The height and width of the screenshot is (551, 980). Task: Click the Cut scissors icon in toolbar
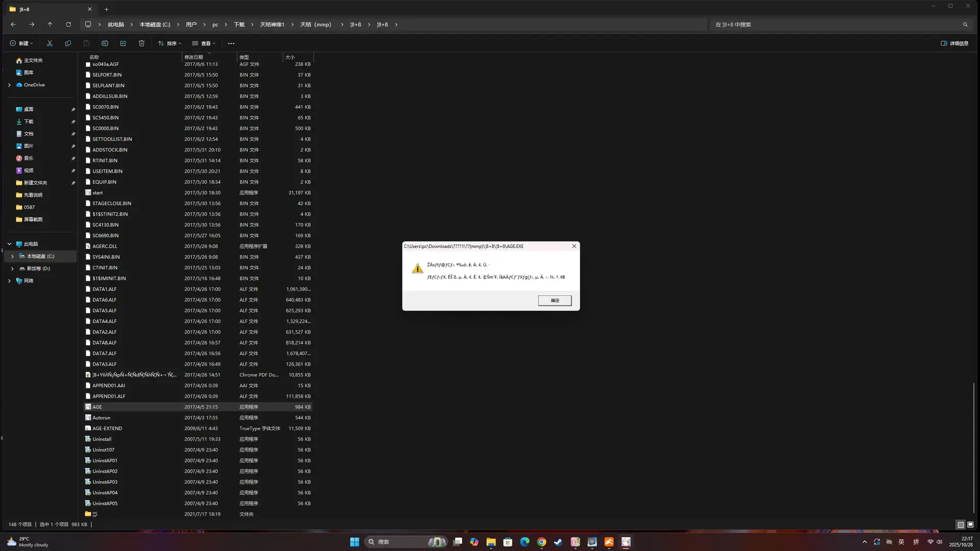[50, 43]
